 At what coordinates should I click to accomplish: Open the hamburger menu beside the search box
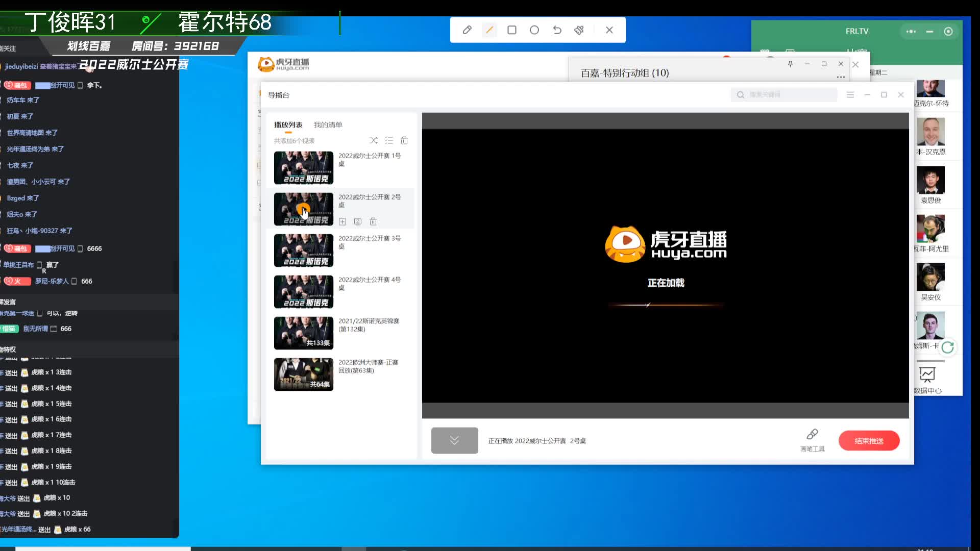coord(850,94)
